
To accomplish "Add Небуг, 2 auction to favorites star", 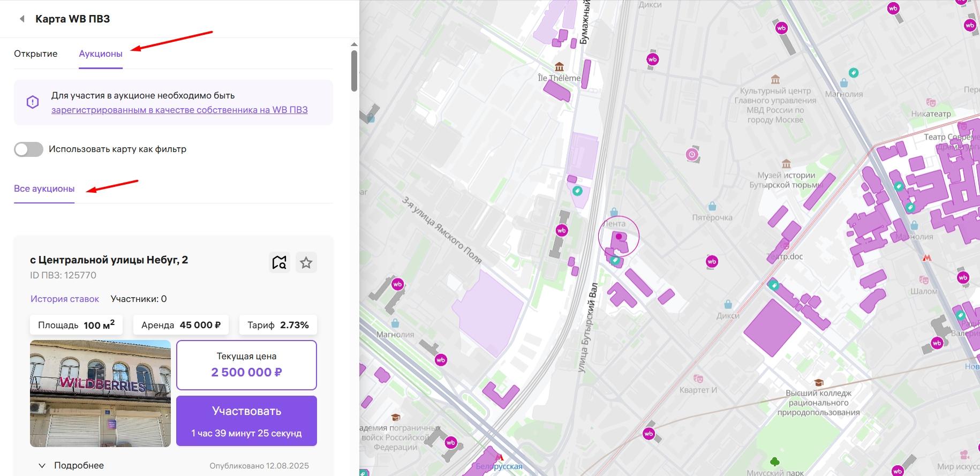I will click(306, 262).
